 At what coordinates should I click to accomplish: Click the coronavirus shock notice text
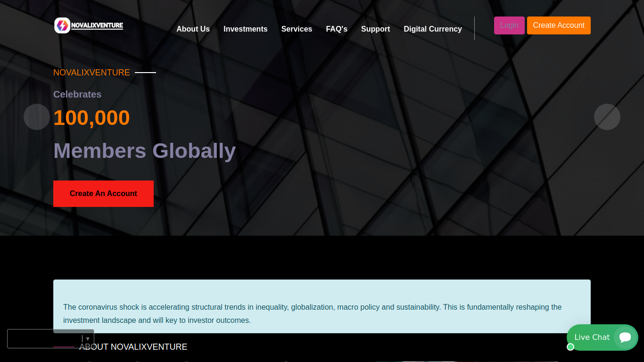coord(313,313)
